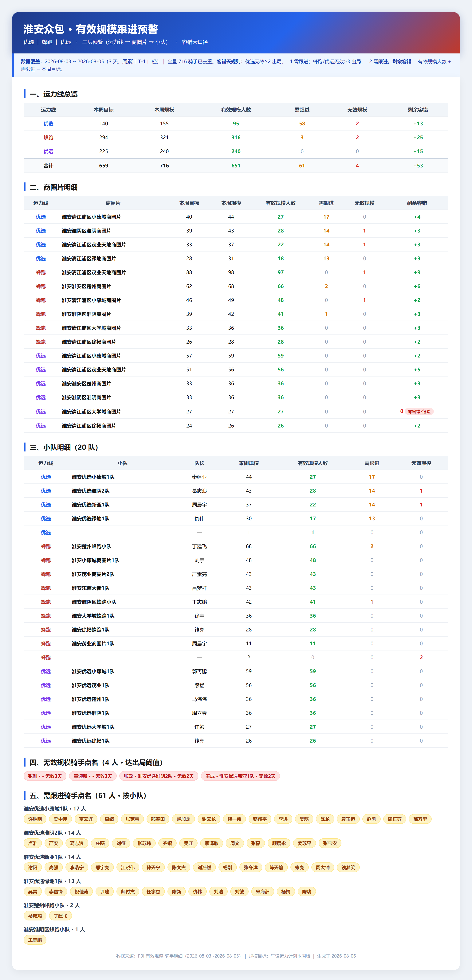Click team leader 徐宇
472x980 pixels.
199,616
